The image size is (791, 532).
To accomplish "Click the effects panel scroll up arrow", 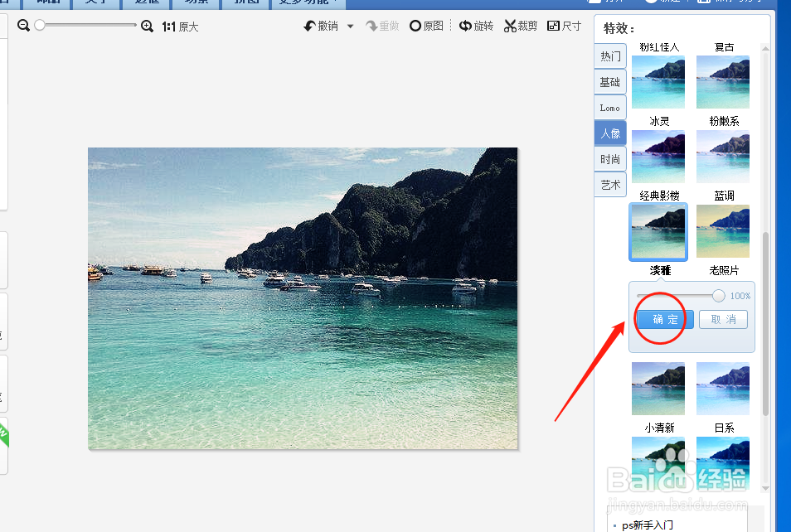I will [x=765, y=48].
